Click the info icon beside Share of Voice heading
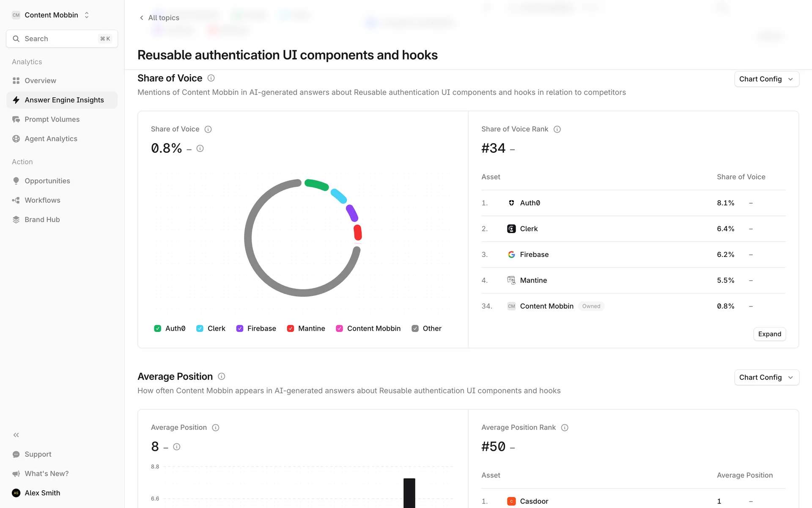812x508 pixels. pyautogui.click(x=211, y=78)
